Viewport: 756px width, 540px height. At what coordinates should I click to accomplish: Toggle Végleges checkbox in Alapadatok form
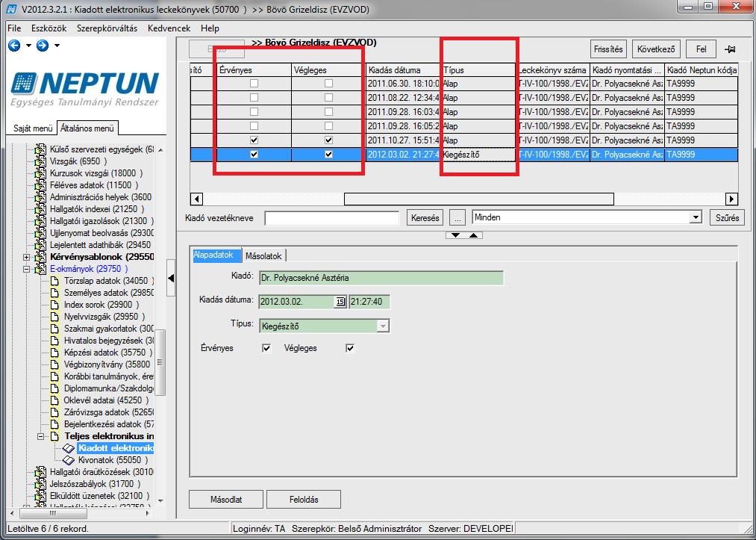tap(350, 348)
